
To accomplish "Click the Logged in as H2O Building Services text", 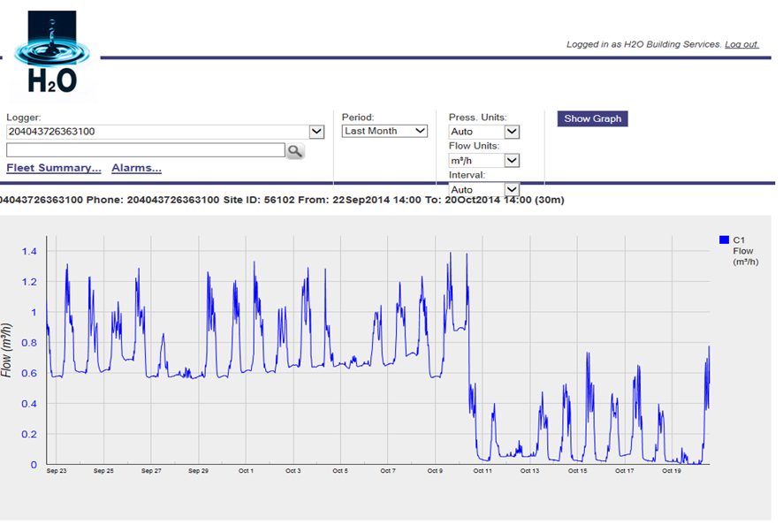I will click(643, 44).
